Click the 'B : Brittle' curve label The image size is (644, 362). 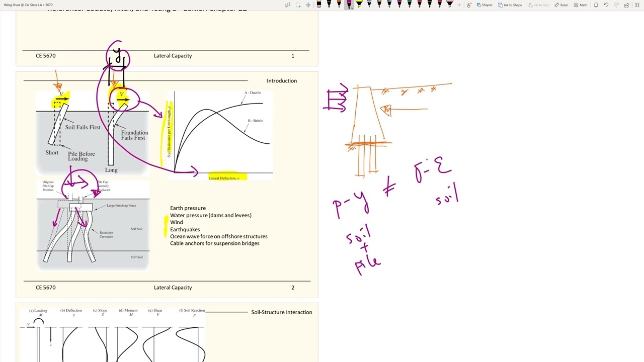pos(255,121)
